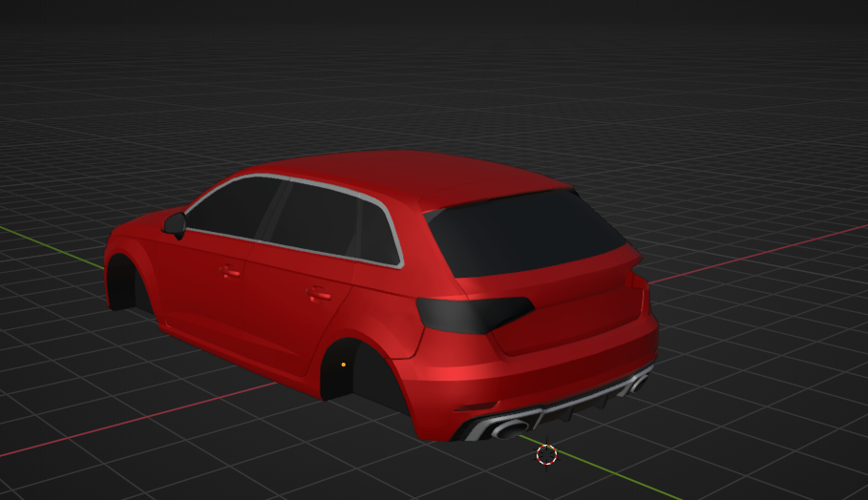Viewport: 868px width, 500px height.
Task: Select the dark left tail light
Action: click(474, 314)
